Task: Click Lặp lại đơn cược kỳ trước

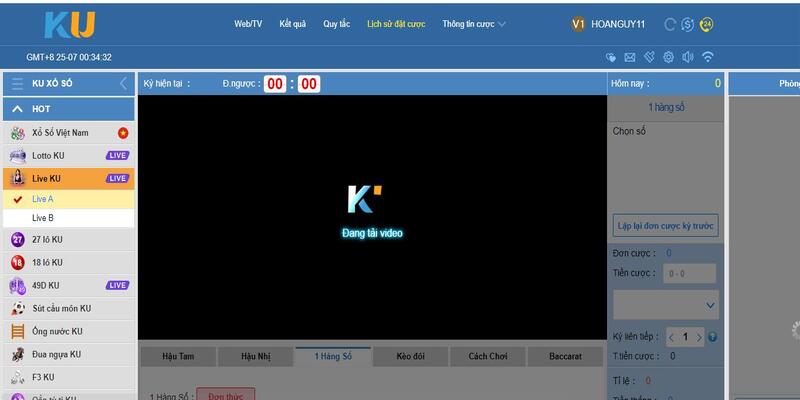Action: [x=665, y=226]
